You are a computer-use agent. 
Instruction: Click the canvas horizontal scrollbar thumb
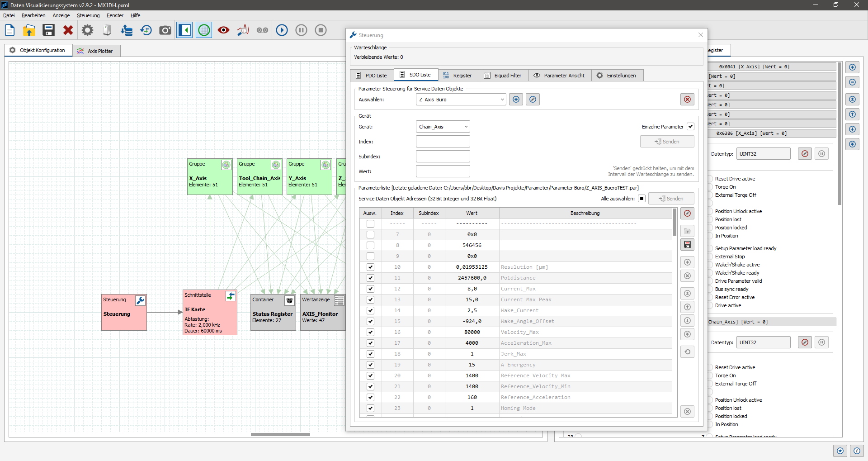click(x=280, y=434)
